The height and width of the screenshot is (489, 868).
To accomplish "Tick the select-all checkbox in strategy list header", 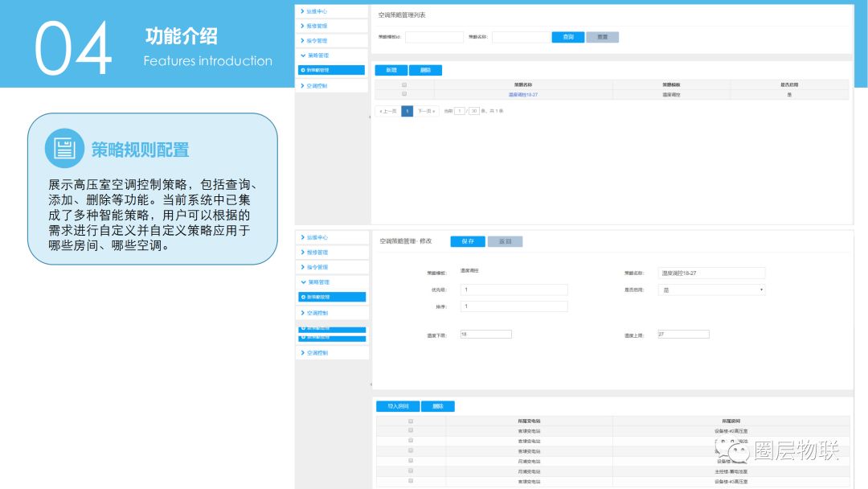I will [x=404, y=84].
